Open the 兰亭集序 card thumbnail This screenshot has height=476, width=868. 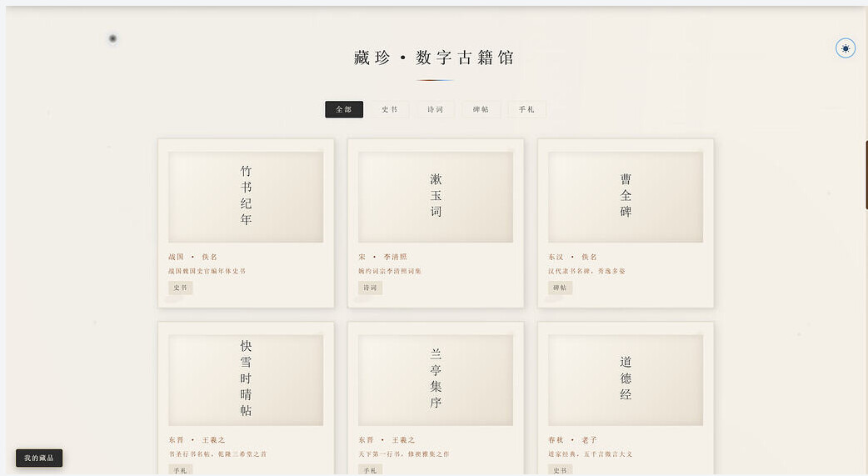click(x=436, y=379)
